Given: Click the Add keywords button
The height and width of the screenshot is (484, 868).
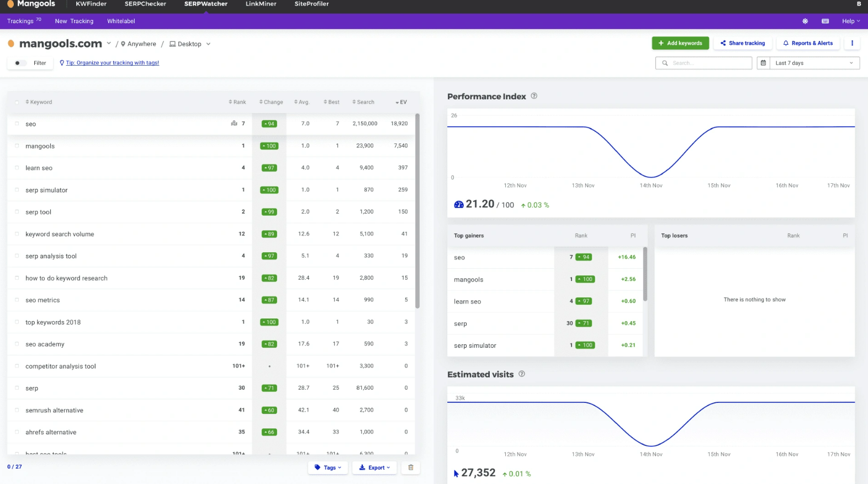Looking at the screenshot, I should tap(680, 43).
